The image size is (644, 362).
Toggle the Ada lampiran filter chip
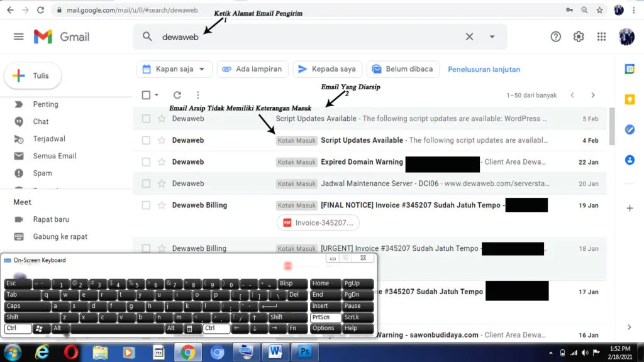point(252,69)
